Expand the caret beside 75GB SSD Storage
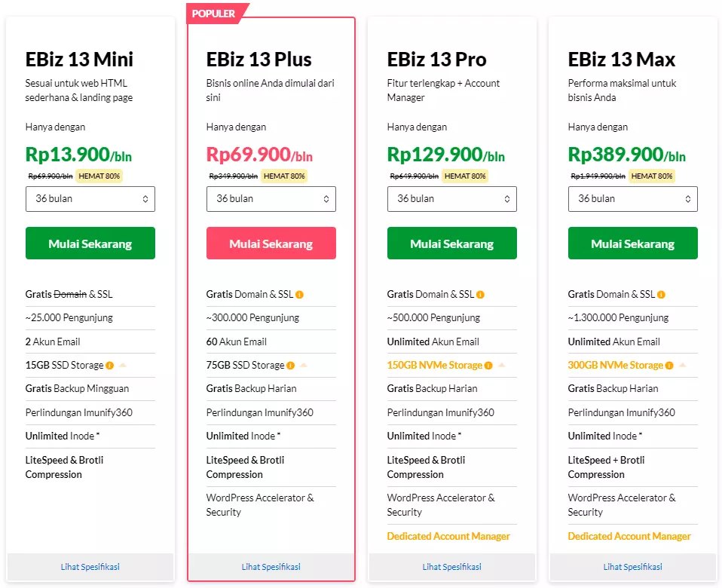Image resolution: width=722 pixels, height=588 pixels. pyautogui.click(x=304, y=365)
